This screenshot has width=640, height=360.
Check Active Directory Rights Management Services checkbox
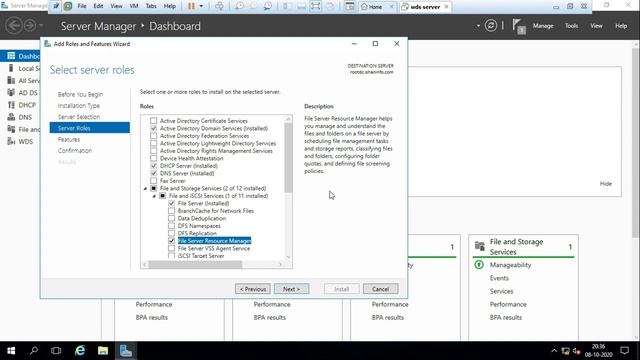tap(153, 151)
